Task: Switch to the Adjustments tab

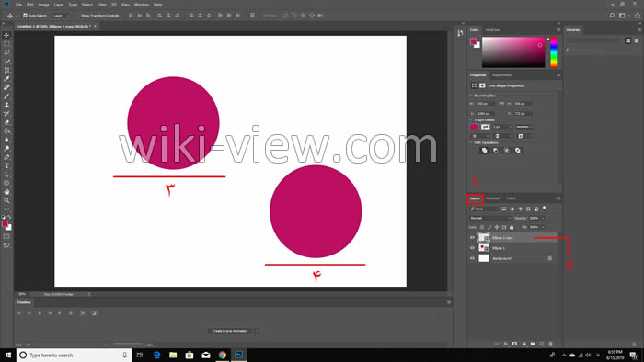Action: (x=502, y=75)
